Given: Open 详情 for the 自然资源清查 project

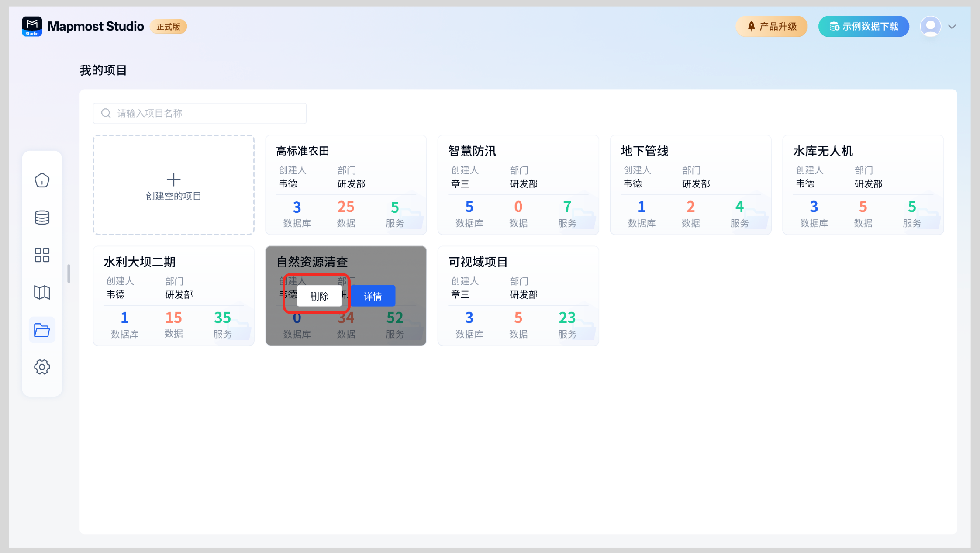Looking at the screenshot, I should tap(373, 296).
